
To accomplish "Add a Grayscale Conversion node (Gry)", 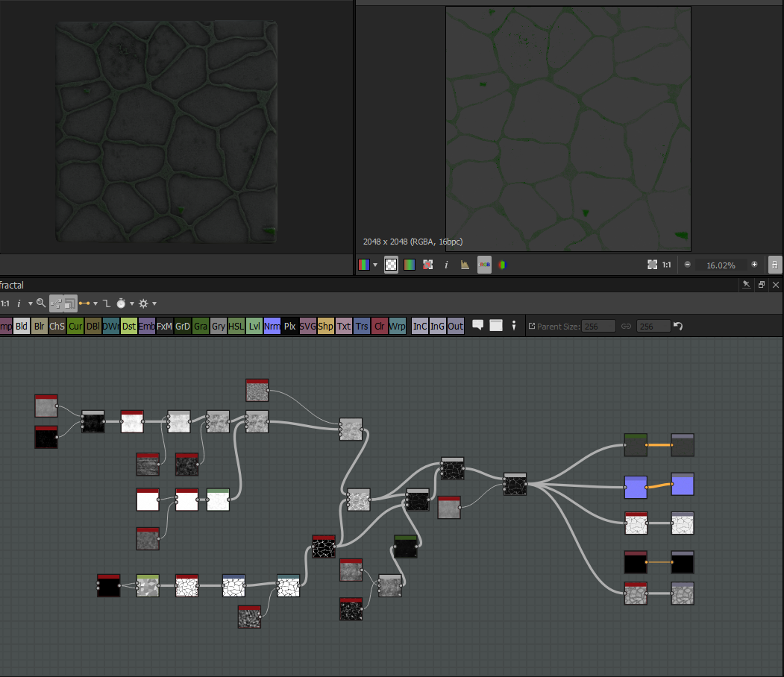I will (219, 327).
